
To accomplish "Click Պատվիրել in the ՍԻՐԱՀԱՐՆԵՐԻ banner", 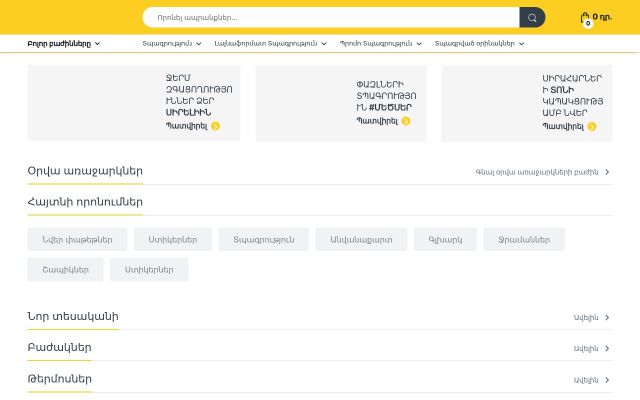I will [563, 127].
